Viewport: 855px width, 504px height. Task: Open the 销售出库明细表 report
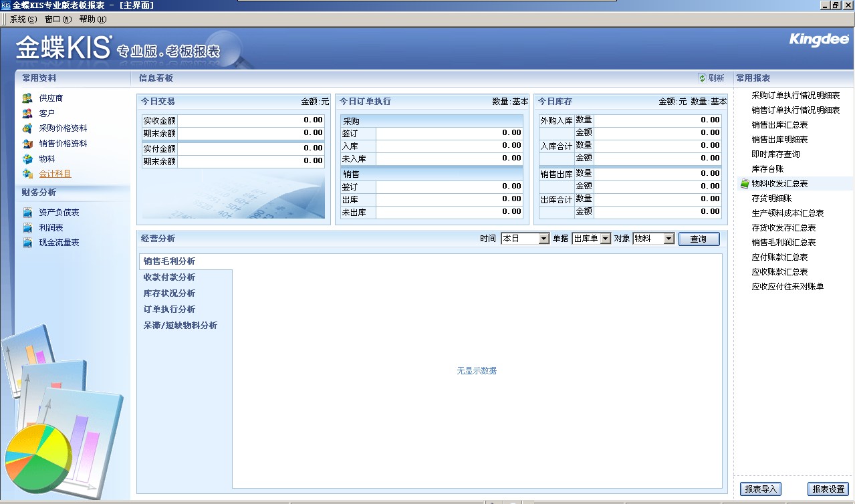779,140
